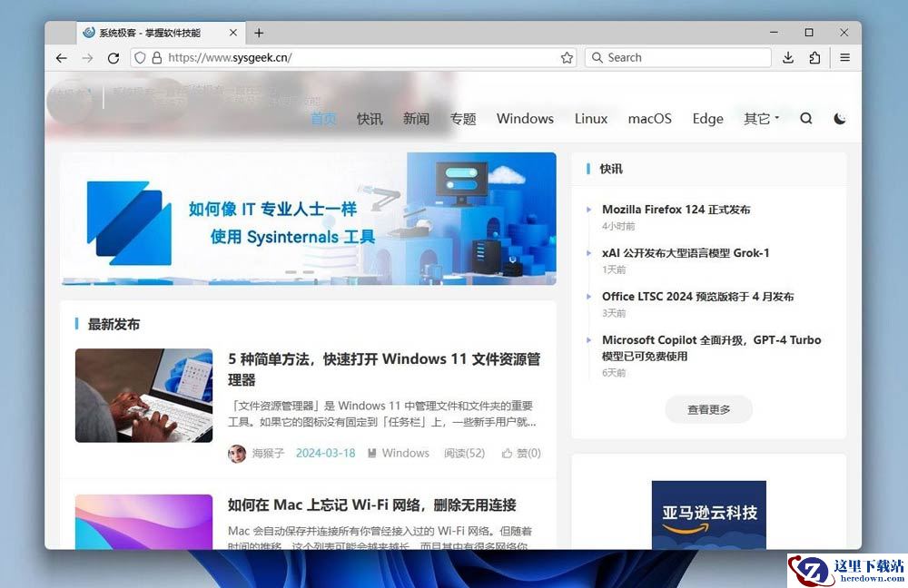The image size is (908, 588).
Task: Open the 首页 navigation item
Action: pyautogui.click(x=323, y=119)
